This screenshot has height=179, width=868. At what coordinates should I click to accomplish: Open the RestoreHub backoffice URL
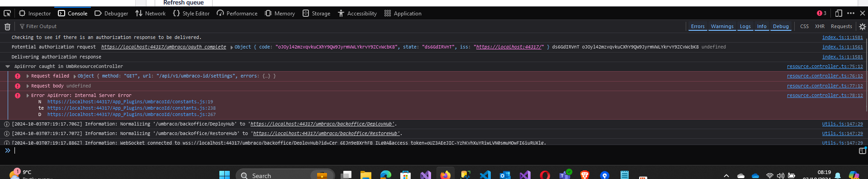click(326, 134)
